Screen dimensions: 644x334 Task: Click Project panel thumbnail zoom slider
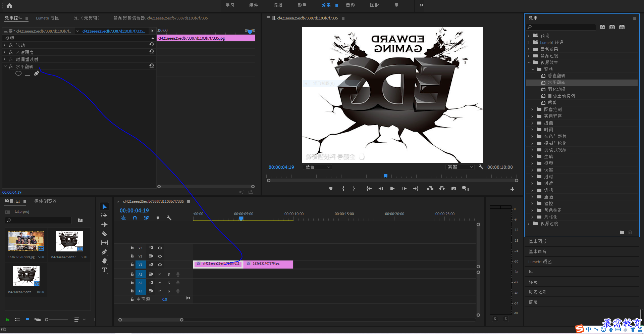coord(47,320)
